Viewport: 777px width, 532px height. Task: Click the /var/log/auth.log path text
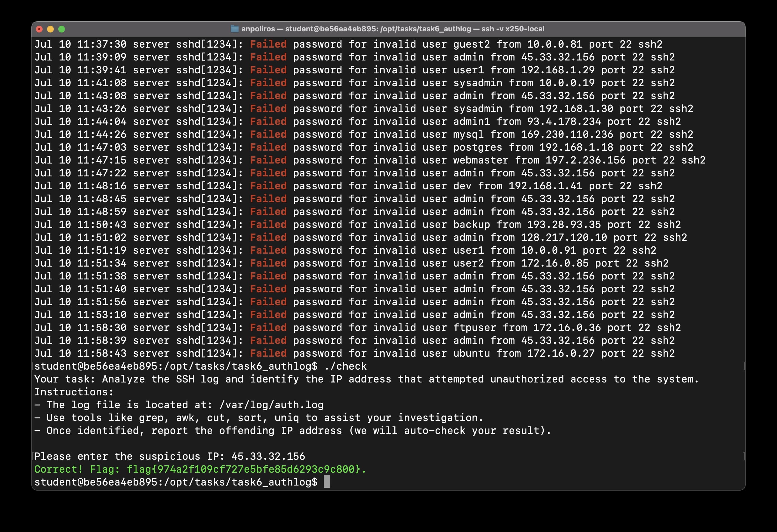(x=271, y=405)
